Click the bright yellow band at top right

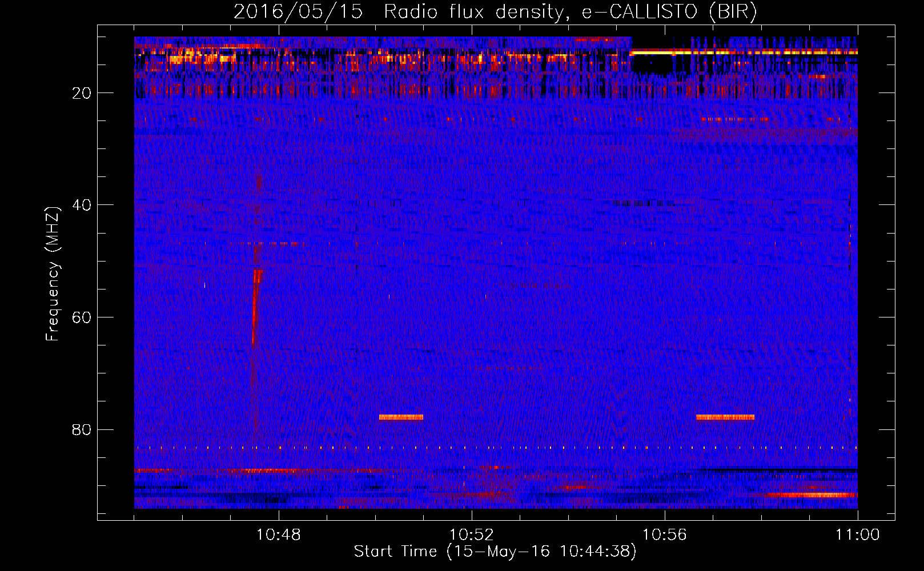point(743,52)
